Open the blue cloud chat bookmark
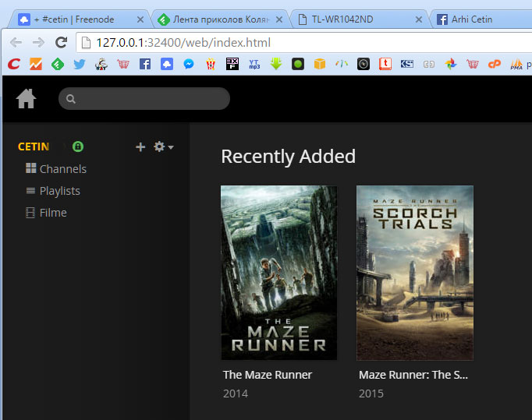This screenshot has width=532, height=420. [167, 64]
